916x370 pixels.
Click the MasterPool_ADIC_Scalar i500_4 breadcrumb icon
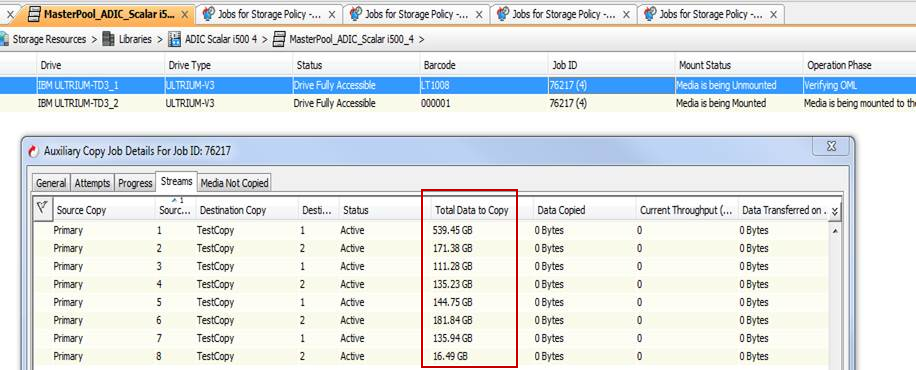click(x=280, y=39)
